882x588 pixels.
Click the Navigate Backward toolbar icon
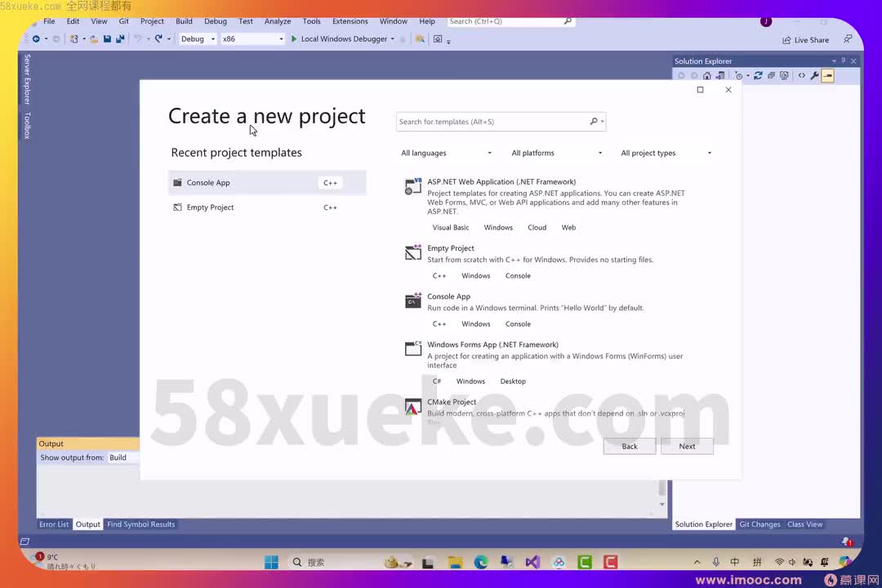(36, 39)
